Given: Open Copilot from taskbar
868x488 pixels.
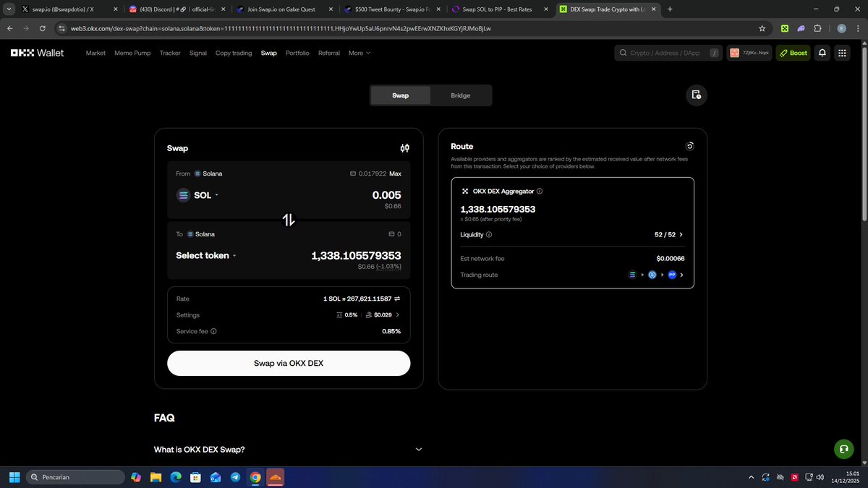Looking at the screenshot, I should (135, 477).
